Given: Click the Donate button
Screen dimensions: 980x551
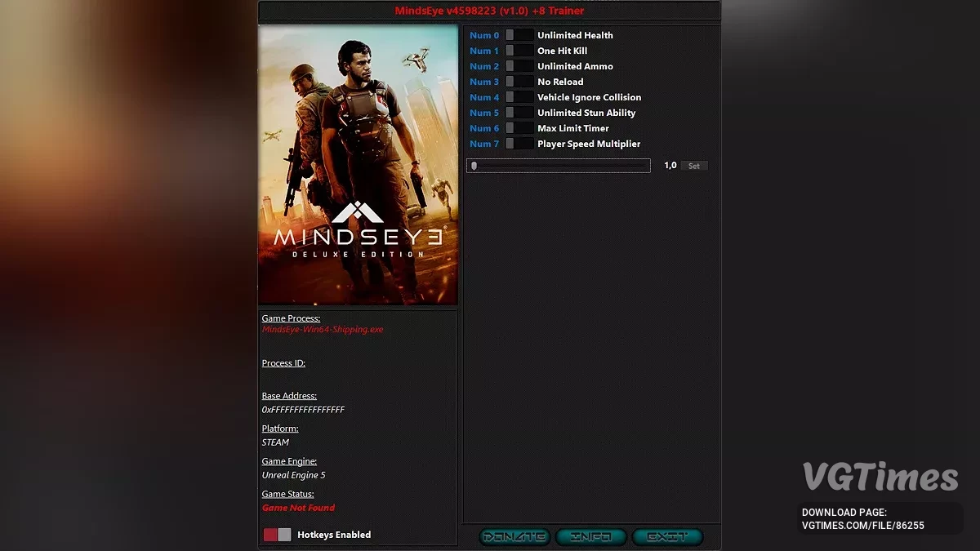Looking at the screenshot, I should click(x=514, y=537).
